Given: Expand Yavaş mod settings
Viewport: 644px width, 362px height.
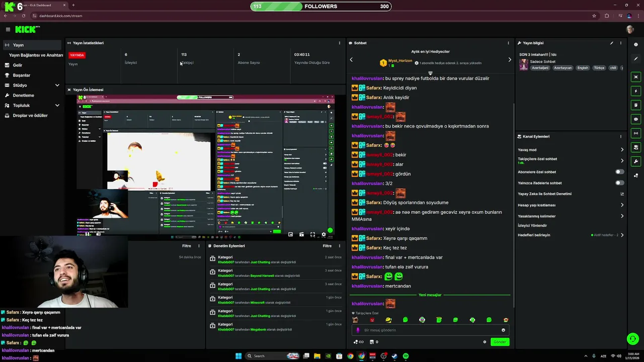Looking at the screenshot, I should pos(571,150).
